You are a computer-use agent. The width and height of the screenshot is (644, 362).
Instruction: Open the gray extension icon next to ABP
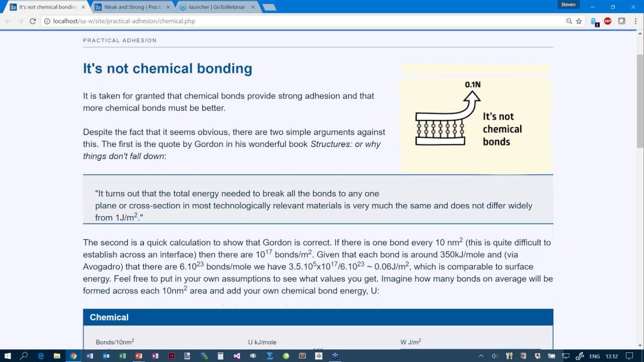pyautogui.click(x=622, y=21)
